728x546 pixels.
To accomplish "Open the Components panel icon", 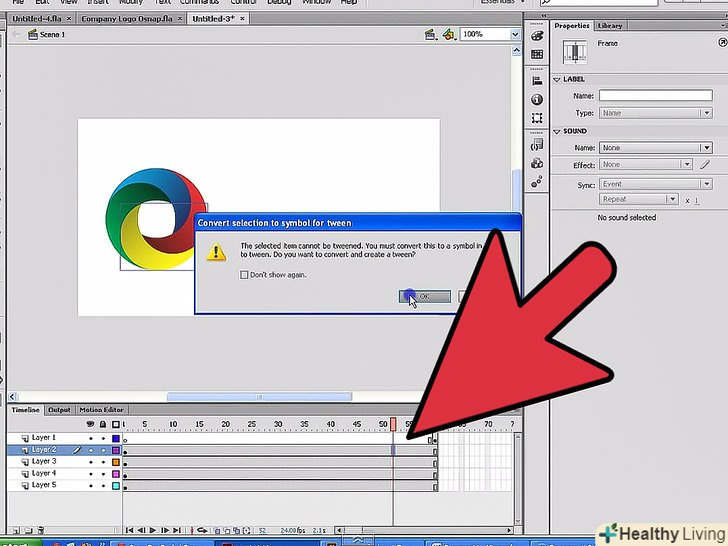I will coord(537,163).
